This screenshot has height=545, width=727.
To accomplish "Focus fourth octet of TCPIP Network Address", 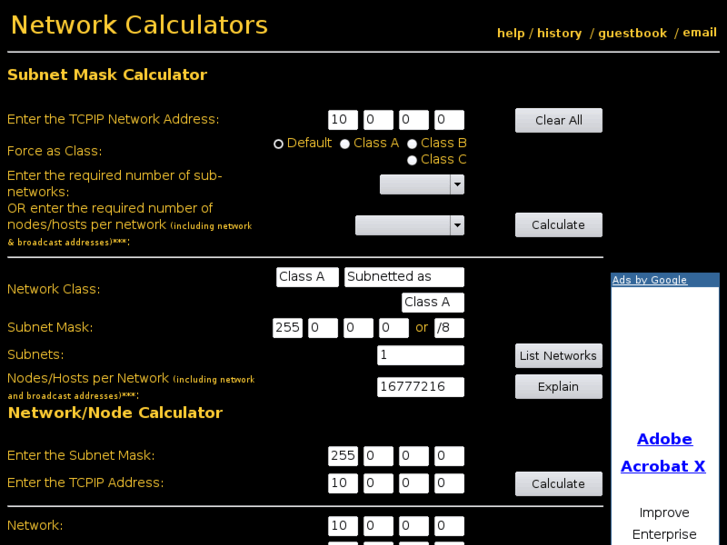I will click(x=449, y=120).
